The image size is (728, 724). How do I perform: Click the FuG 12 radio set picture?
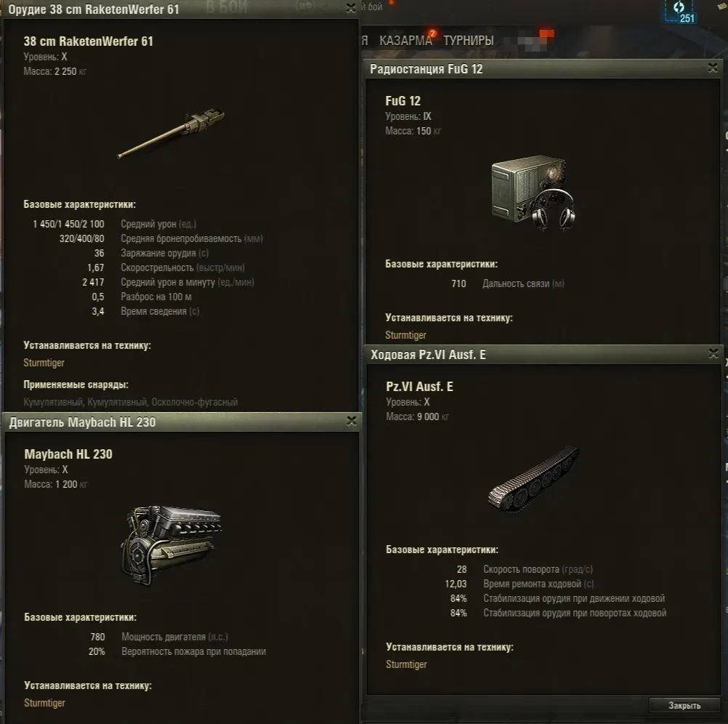tap(534, 193)
